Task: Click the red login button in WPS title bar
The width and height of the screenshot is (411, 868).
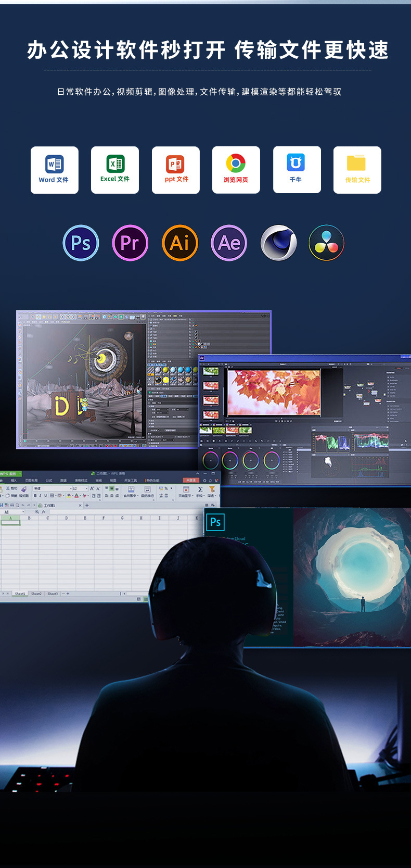Action: [190, 480]
